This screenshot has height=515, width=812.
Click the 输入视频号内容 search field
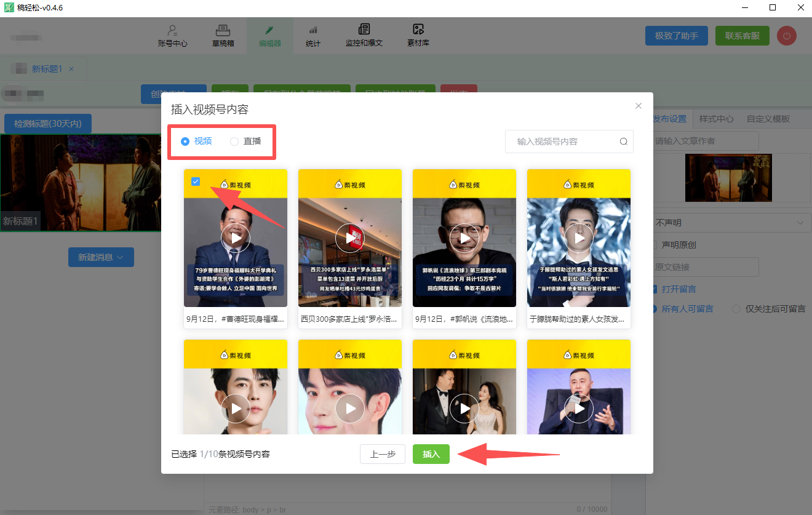tap(563, 142)
